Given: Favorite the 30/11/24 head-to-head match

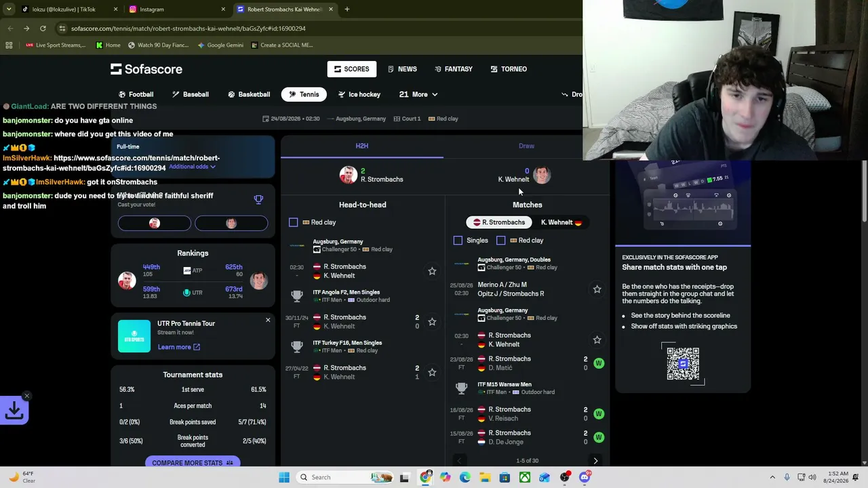Looking at the screenshot, I should tap(432, 321).
